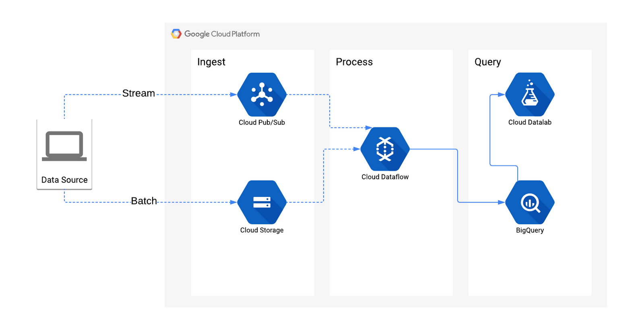The height and width of the screenshot is (330, 644).
Task: Select the Data Source laptop icon
Action: pyautogui.click(x=64, y=146)
